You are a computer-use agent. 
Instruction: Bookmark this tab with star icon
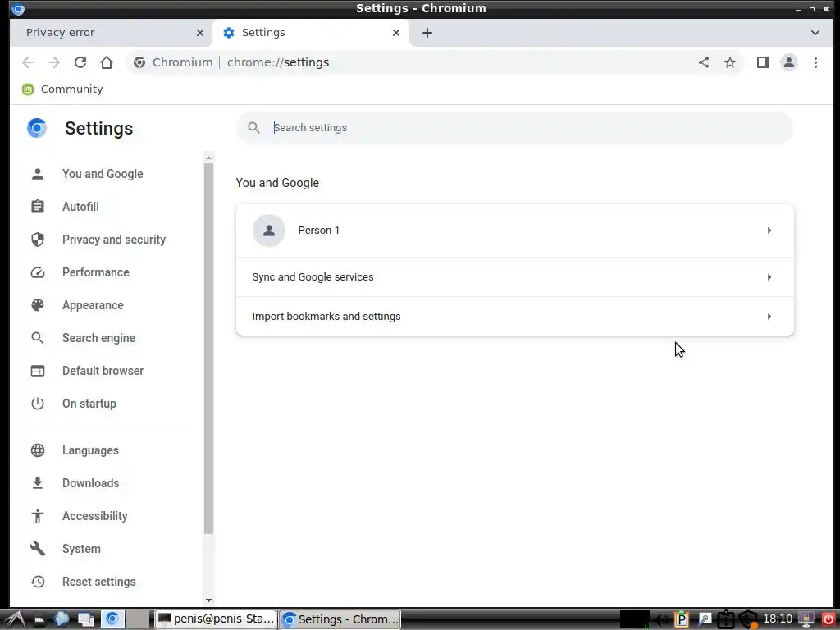coord(729,62)
